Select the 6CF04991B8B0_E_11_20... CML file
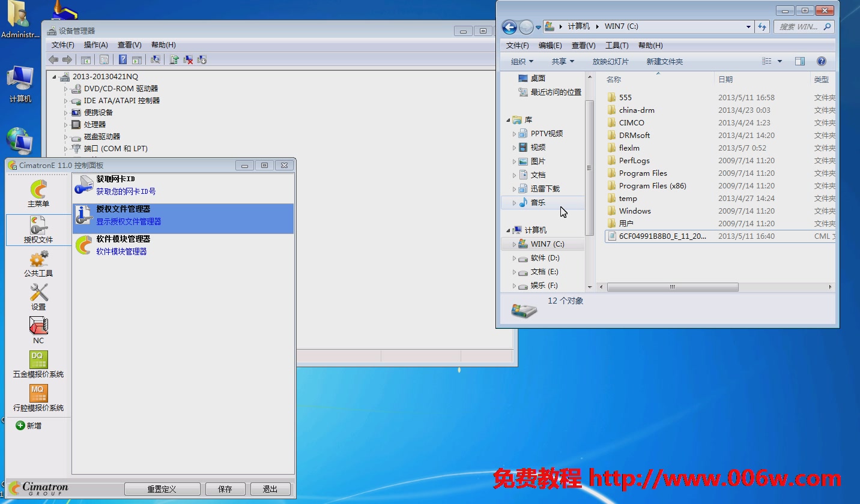Image resolution: width=860 pixels, height=504 pixels. pyautogui.click(x=662, y=236)
